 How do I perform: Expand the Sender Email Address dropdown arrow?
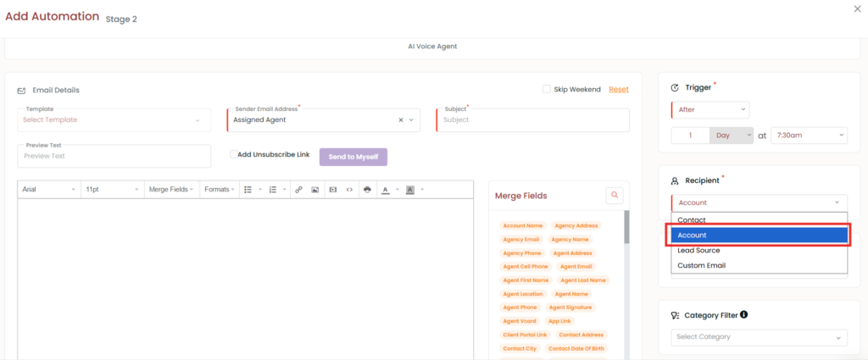click(x=411, y=120)
